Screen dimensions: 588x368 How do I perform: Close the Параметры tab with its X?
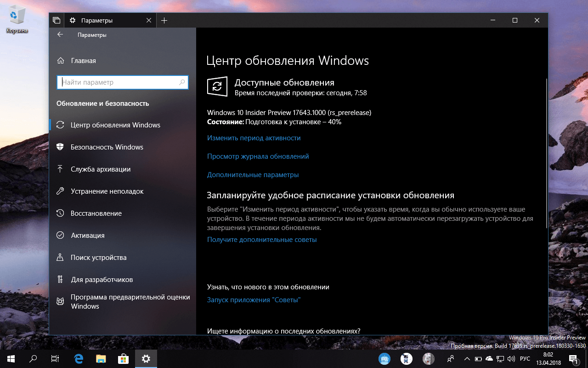pos(149,20)
